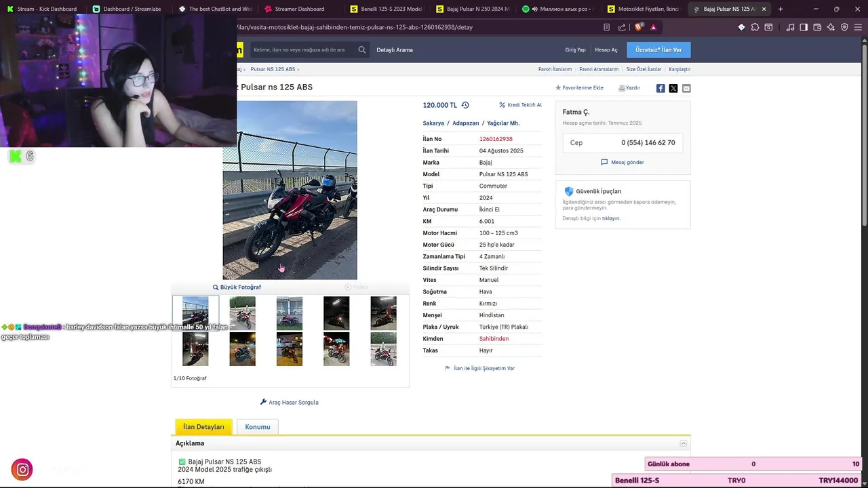Image resolution: width=868 pixels, height=488 pixels.
Task: Switch to The best ChatBot tab
Action: [215, 9]
